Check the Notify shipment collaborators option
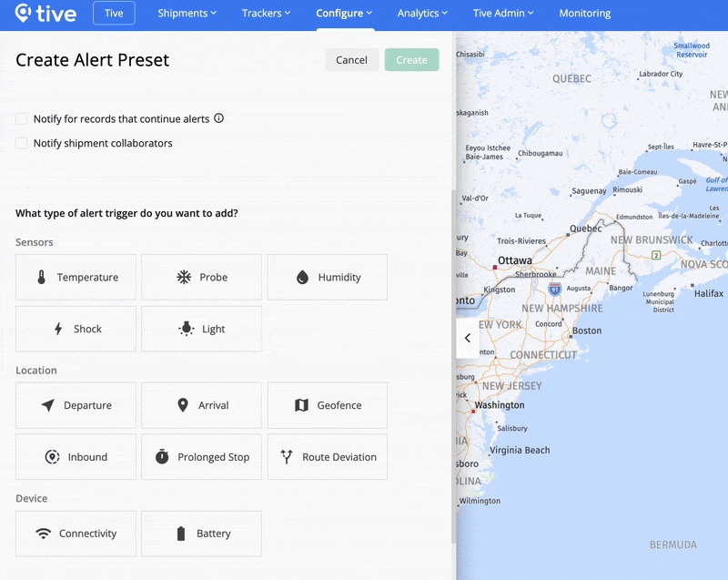The image size is (728, 580). [x=21, y=143]
